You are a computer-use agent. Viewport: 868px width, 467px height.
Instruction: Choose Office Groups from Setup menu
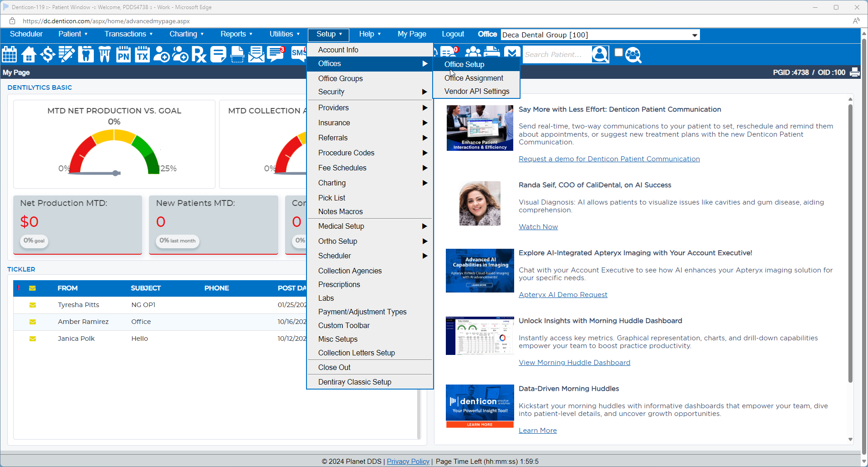370,78
